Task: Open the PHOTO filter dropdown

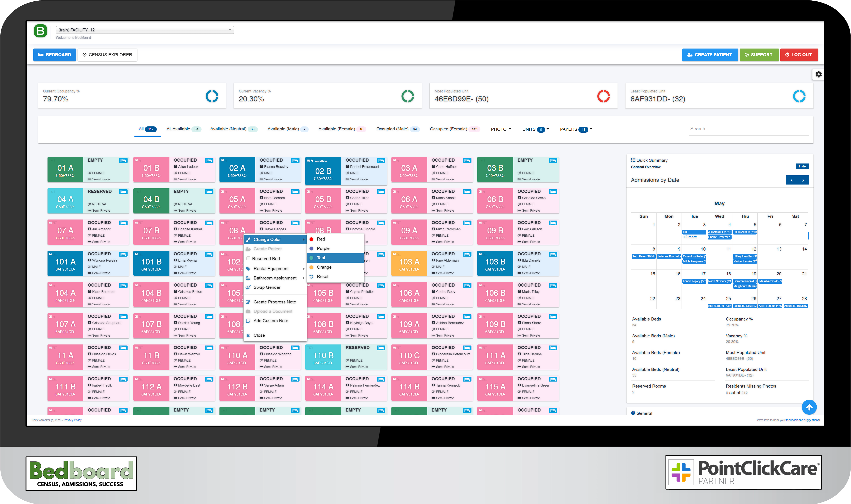Action: (501, 129)
